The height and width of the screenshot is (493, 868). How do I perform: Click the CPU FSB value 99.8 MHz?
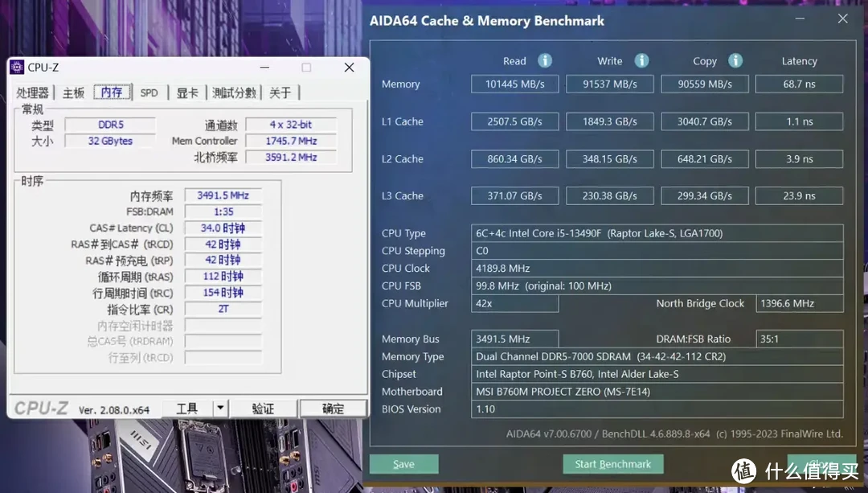[x=657, y=286]
